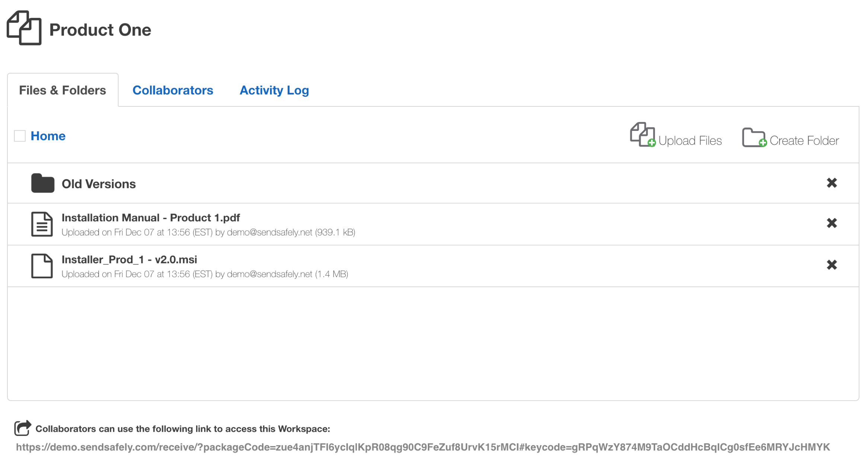Open the Activity Log tab
The image size is (868, 475).
(x=274, y=90)
